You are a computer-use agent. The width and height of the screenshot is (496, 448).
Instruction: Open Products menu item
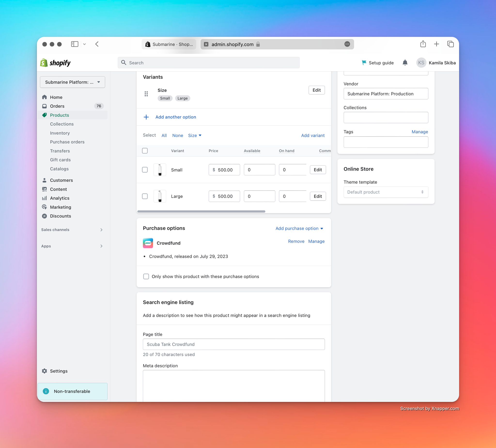coord(60,115)
